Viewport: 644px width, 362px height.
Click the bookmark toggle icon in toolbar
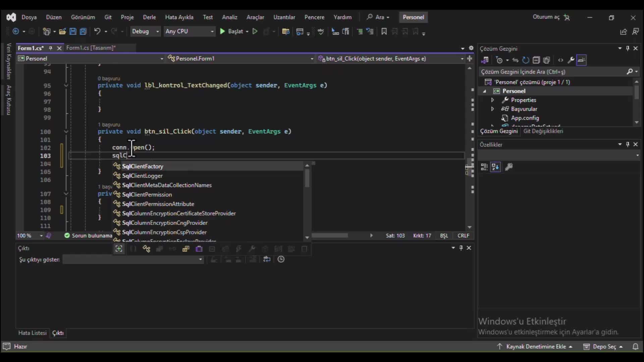(384, 32)
